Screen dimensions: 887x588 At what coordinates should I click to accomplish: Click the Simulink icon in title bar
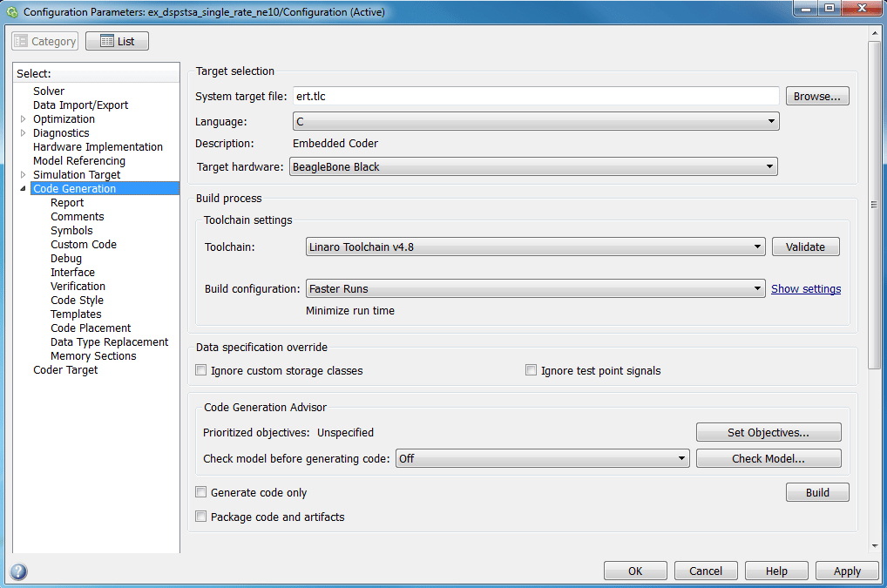point(12,12)
